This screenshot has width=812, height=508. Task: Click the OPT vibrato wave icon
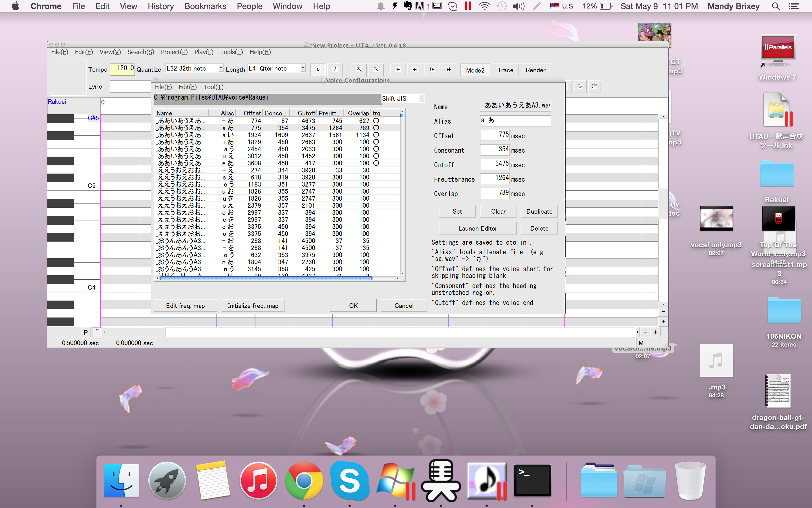click(x=580, y=87)
